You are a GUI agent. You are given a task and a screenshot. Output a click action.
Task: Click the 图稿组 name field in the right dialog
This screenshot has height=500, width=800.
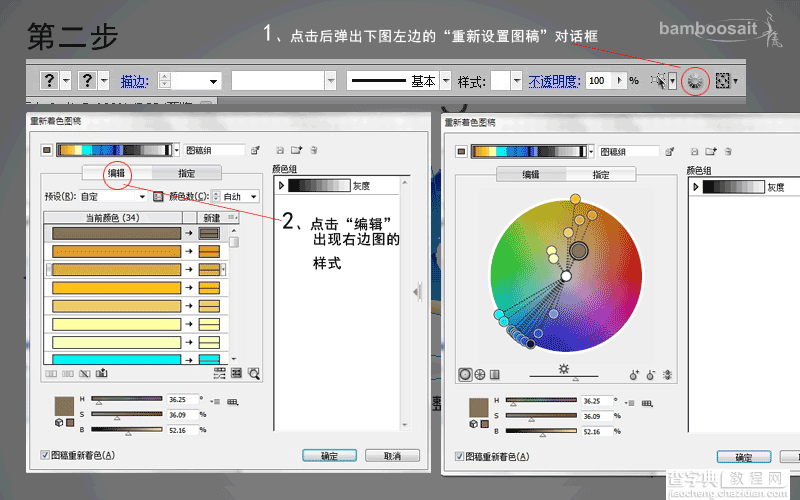[629, 152]
